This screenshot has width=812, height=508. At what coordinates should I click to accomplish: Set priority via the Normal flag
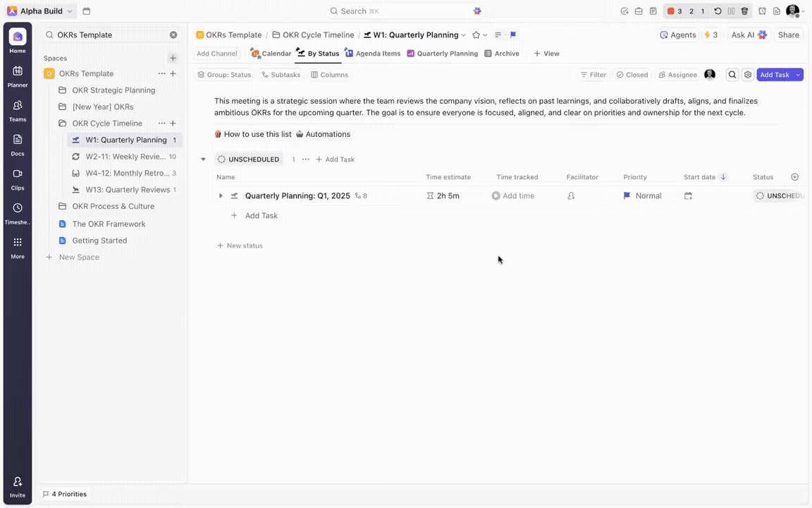point(642,196)
